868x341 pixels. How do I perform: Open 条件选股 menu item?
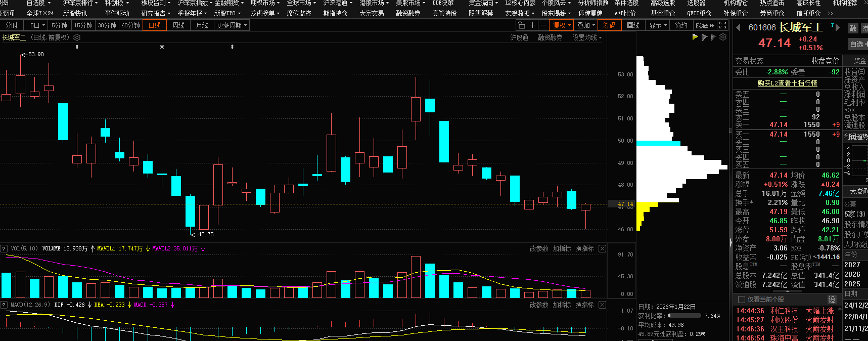pyautogui.click(x=626, y=3)
